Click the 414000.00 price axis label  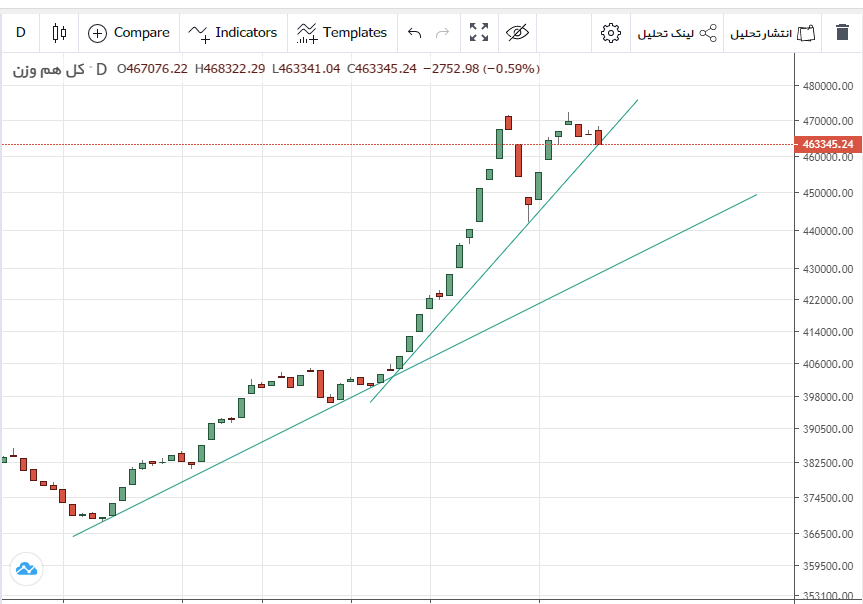click(x=828, y=332)
